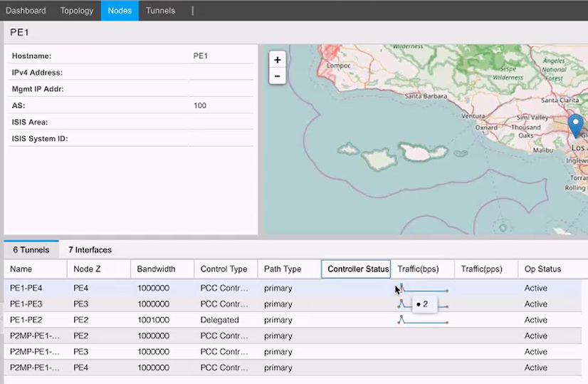Click the Op Status column header
The height and width of the screenshot is (384, 588).
542,269
